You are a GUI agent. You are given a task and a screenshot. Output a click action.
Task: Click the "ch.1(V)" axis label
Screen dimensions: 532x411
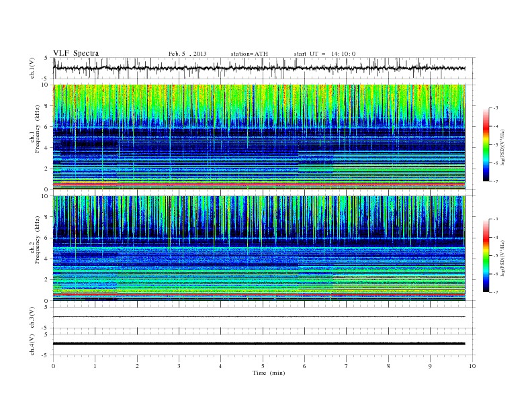(32, 68)
